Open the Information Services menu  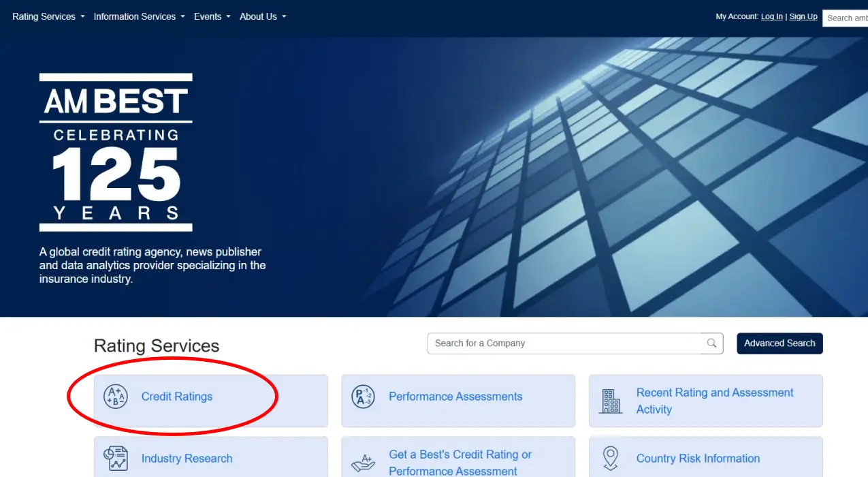[x=139, y=16]
